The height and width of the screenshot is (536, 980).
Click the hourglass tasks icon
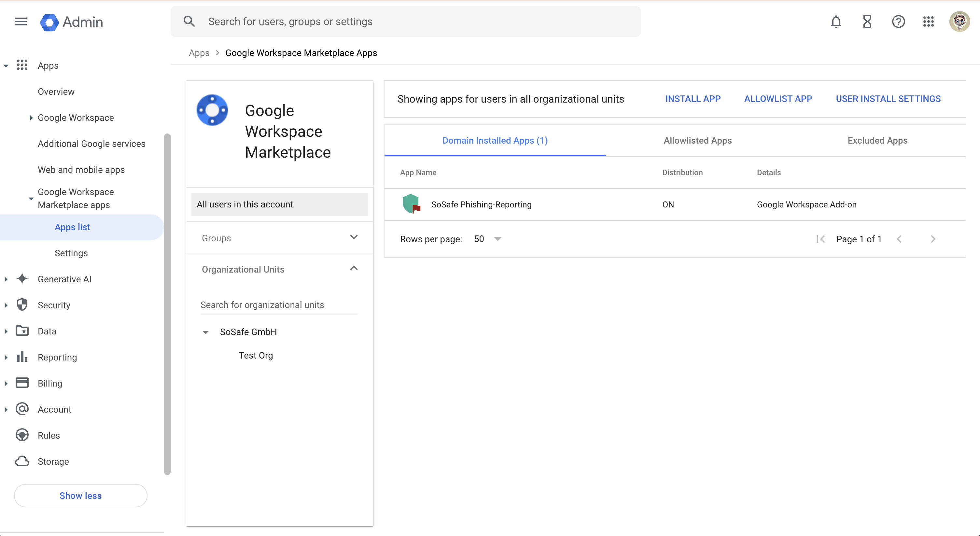pos(867,22)
